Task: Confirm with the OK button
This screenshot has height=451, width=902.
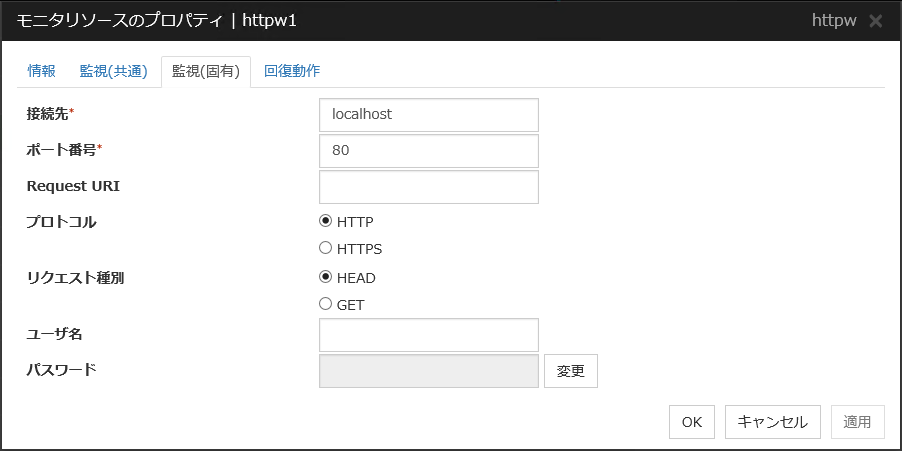Action: coord(692,422)
